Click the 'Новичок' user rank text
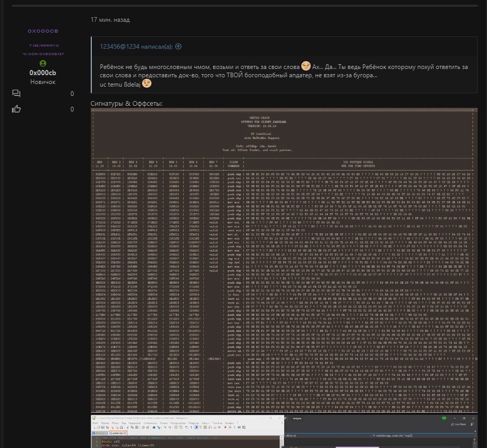Image resolution: width=487 pixels, height=448 pixels. (x=43, y=82)
